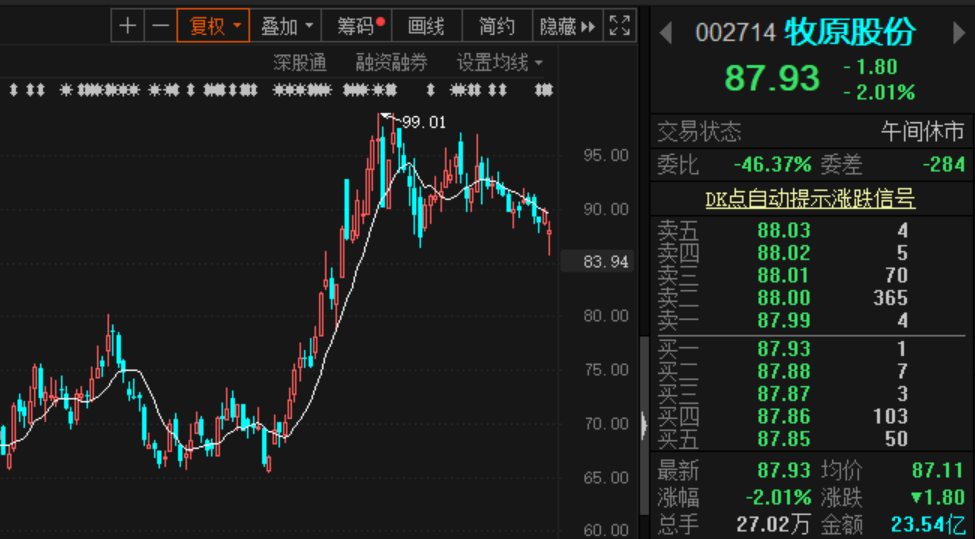Select the 买四 price 87.86
Screen dimensions: 975x539
point(783,416)
